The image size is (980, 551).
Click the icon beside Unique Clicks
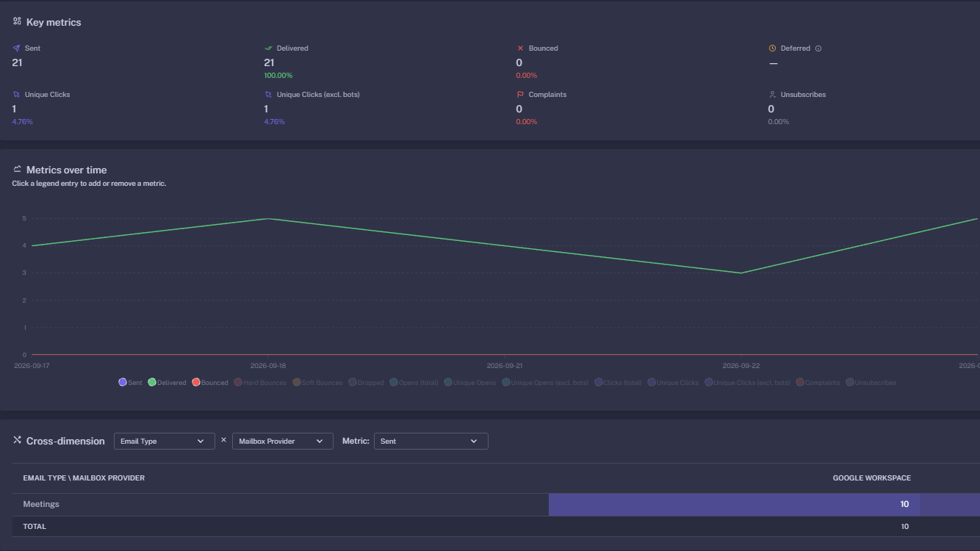click(x=16, y=95)
